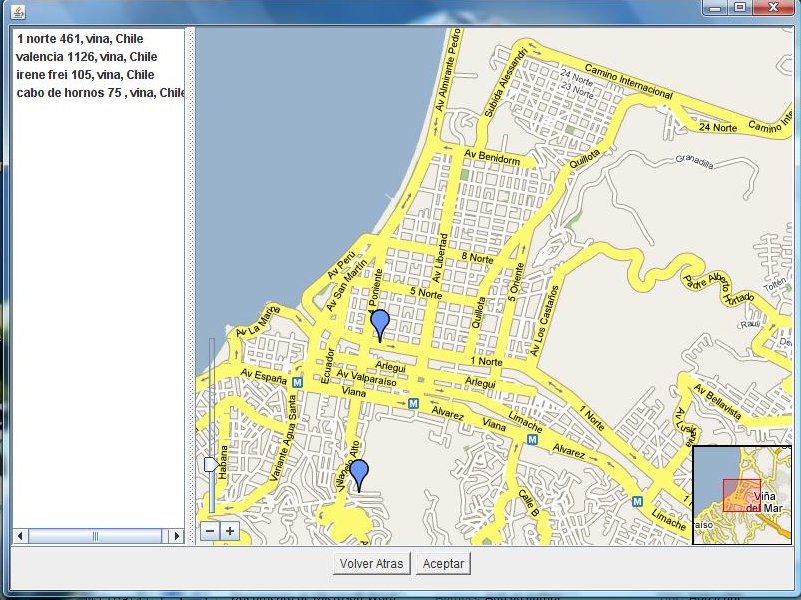Screen dimensions: 801x600
Task: Click the 'Av Benidorm' street label
Action: [492, 157]
